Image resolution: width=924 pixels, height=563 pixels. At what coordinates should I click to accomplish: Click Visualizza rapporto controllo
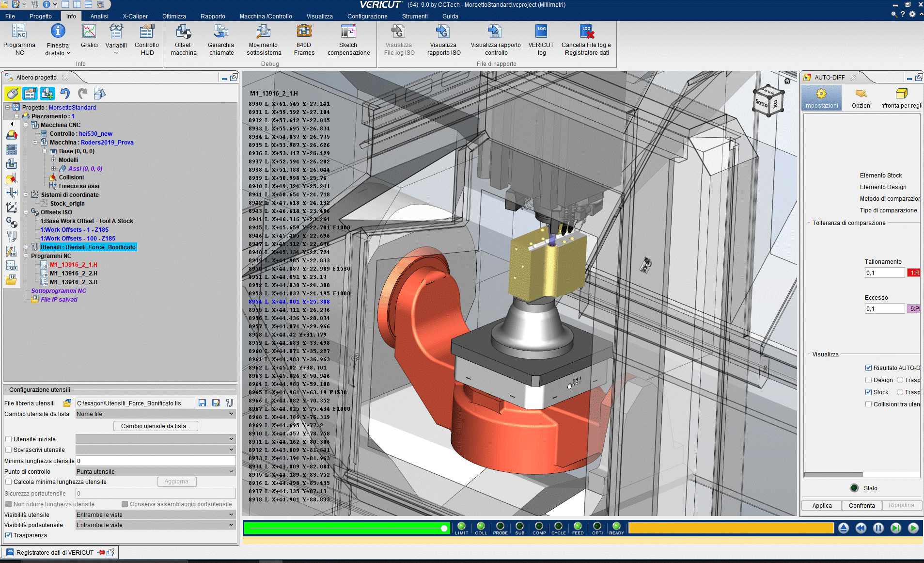496,40
